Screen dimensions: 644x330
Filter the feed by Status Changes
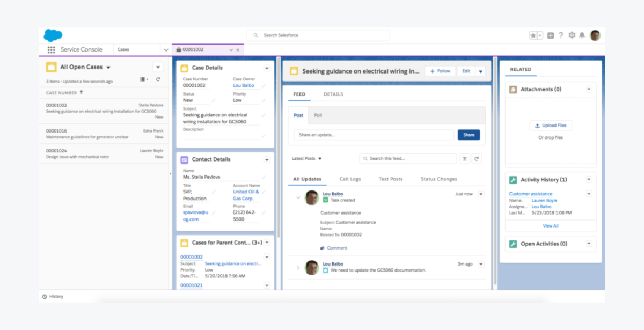pyautogui.click(x=439, y=179)
